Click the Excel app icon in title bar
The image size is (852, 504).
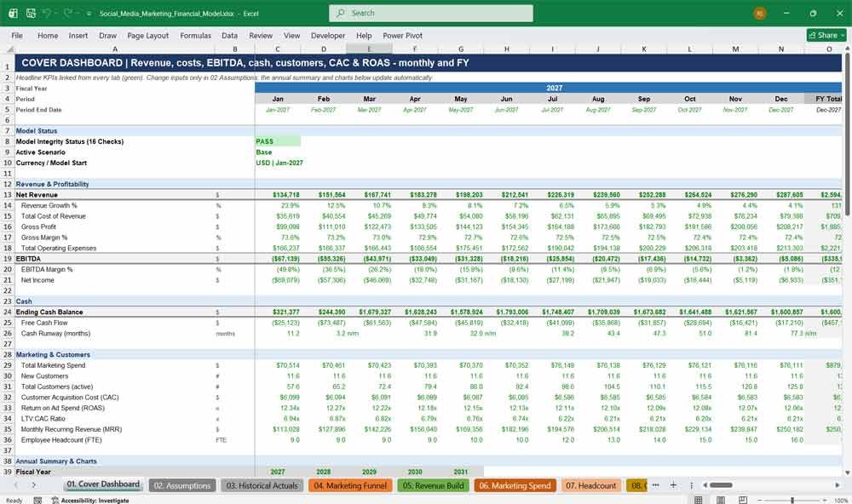click(x=13, y=13)
